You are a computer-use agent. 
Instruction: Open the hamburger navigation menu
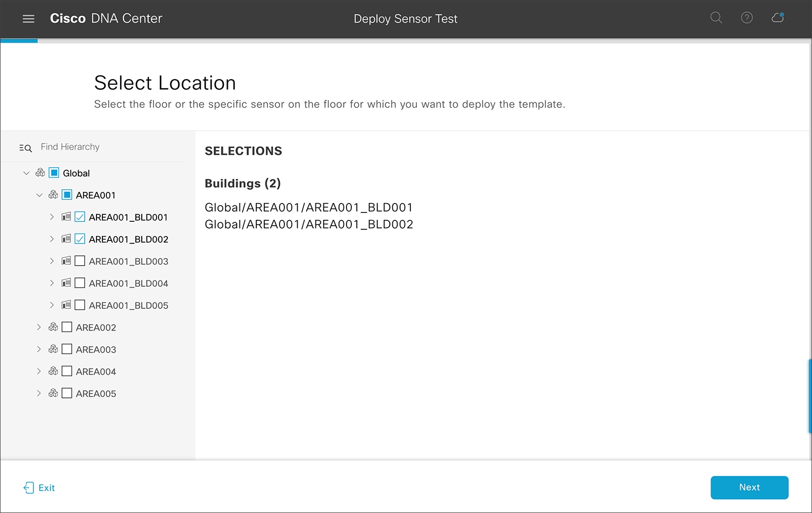pos(29,19)
